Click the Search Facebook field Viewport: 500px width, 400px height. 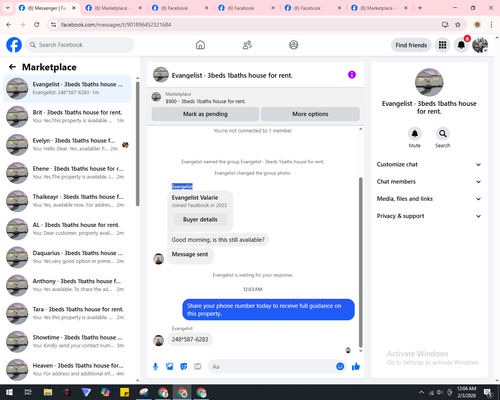coord(80,45)
